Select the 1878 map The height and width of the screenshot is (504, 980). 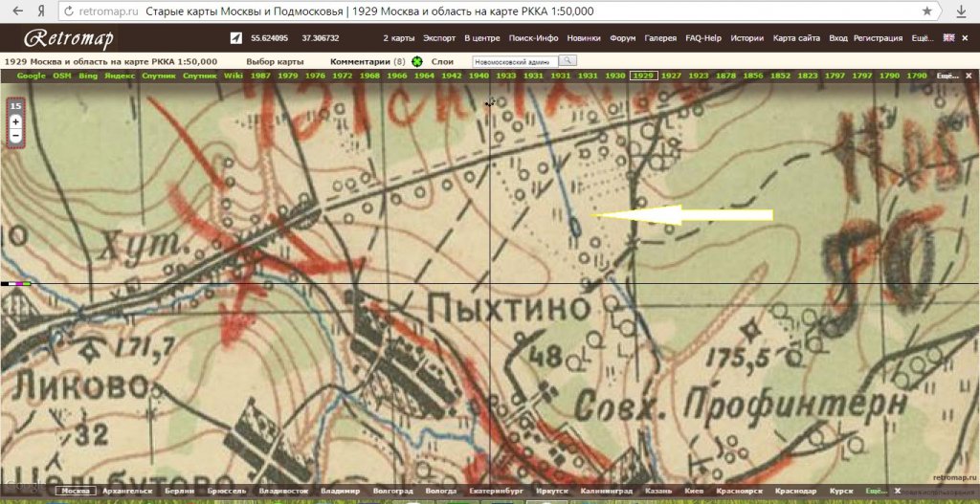(725, 76)
